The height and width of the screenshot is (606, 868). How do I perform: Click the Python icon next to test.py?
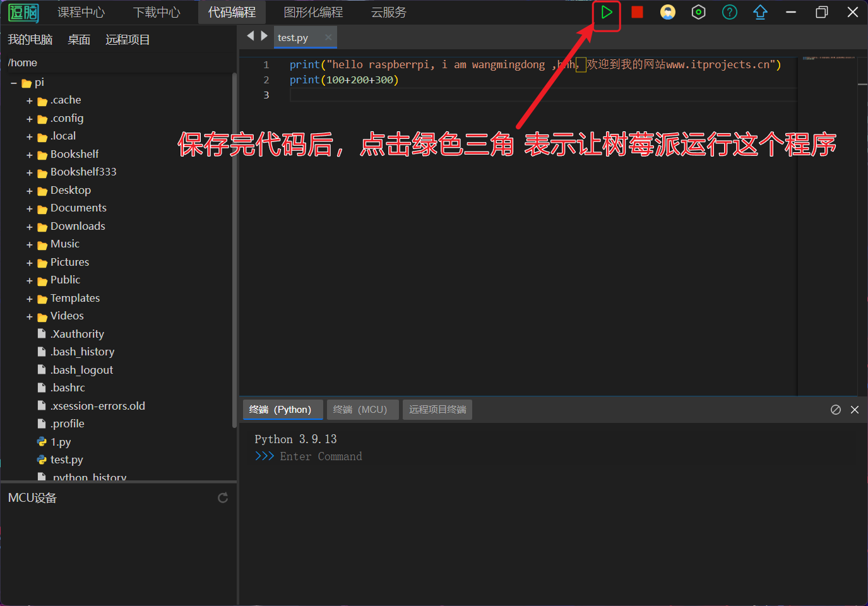42,460
